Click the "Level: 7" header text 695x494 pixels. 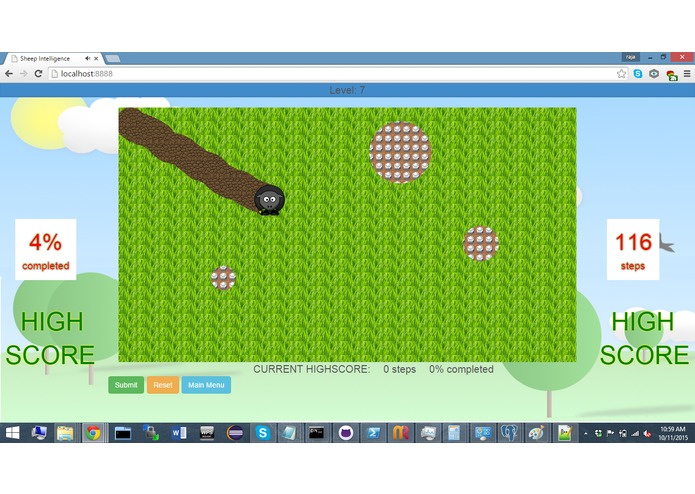coord(347,90)
